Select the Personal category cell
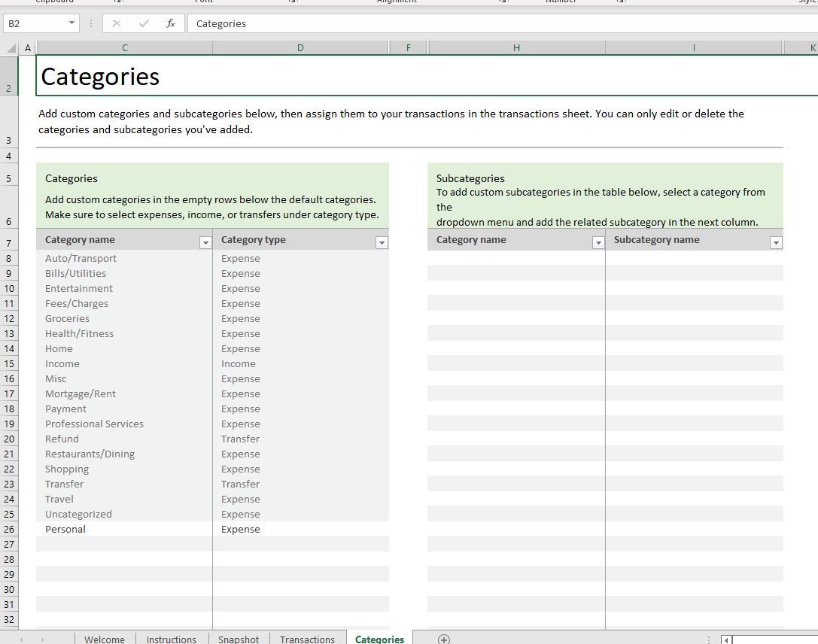The width and height of the screenshot is (818, 644). coord(125,530)
